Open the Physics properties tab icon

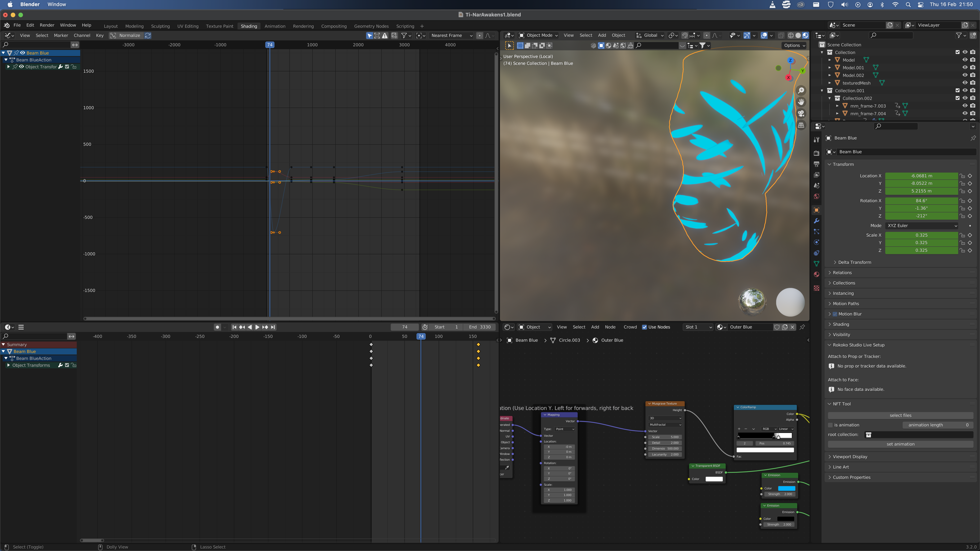point(816,242)
